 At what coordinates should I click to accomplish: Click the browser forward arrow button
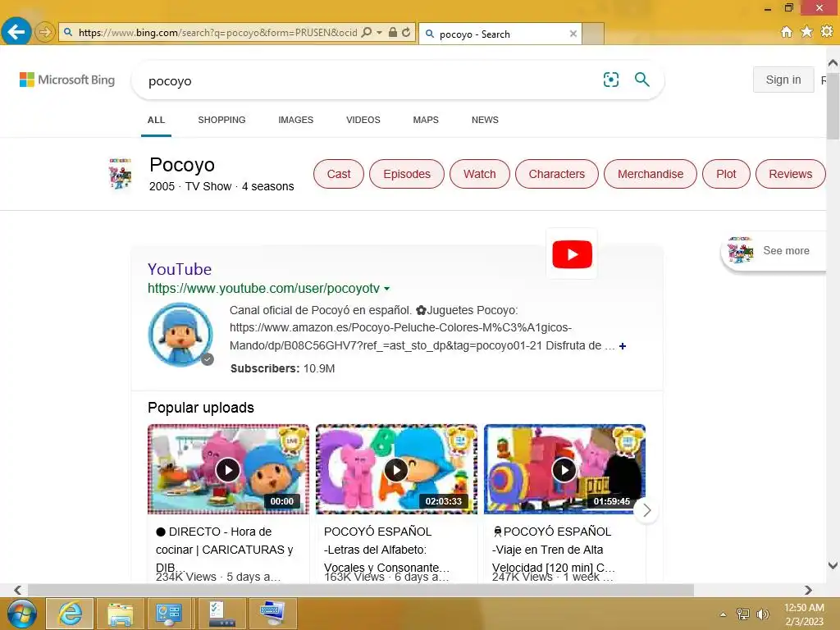click(x=45, y=33)
